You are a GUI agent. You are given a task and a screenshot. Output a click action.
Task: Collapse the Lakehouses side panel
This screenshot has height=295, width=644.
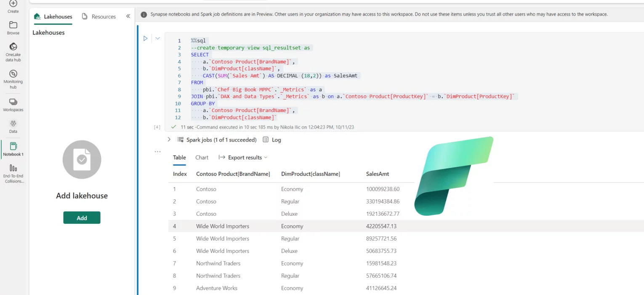point(128,16)
